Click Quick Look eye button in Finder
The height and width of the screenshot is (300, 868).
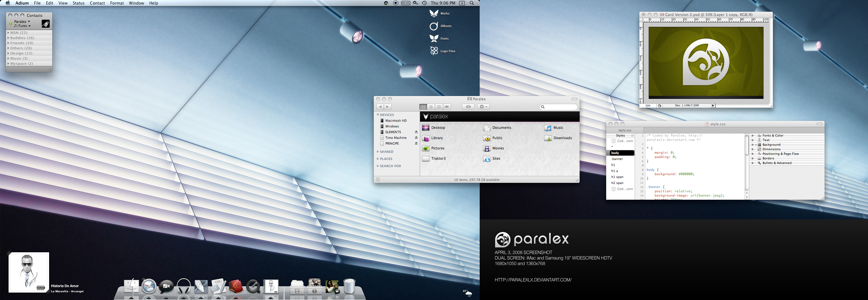point(468,107)
